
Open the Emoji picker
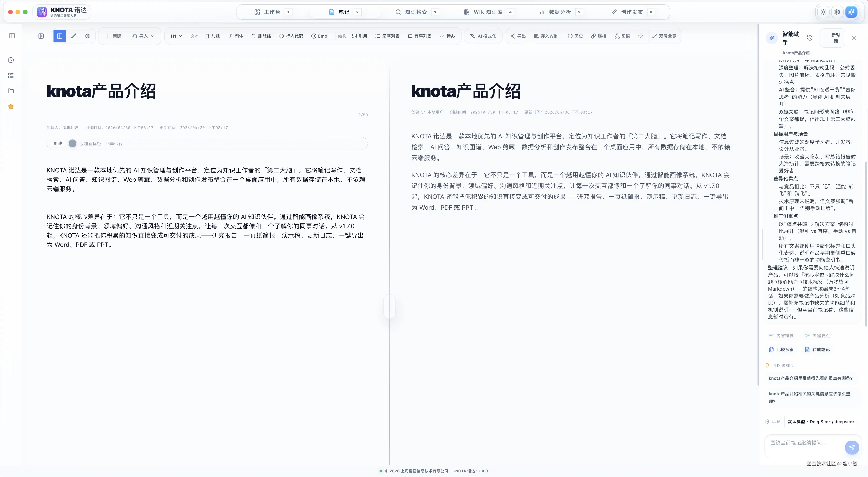tap(320, 36)
